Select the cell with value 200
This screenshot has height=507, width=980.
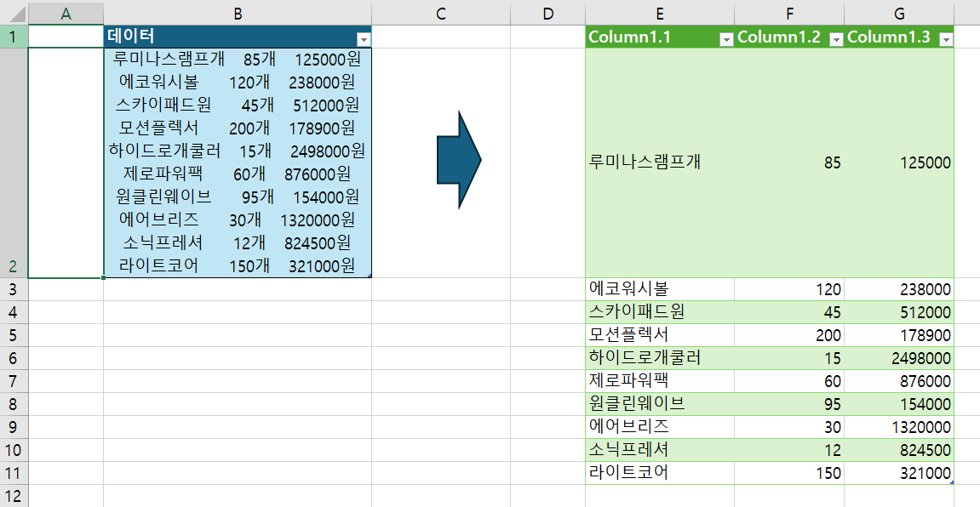(789, 335)
